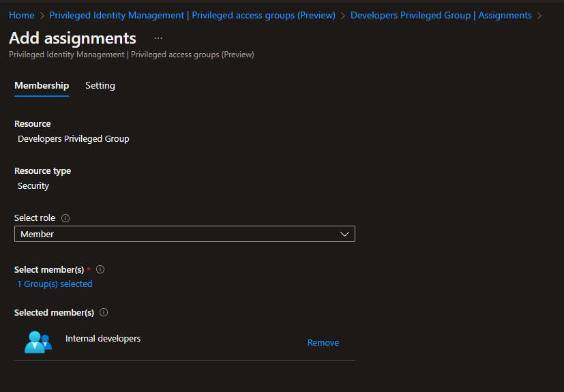Viewport: 564px width, 392px height.
Task: Open Developers Privileged Group Assignments breadcrumb
Action: pos(441,16)
